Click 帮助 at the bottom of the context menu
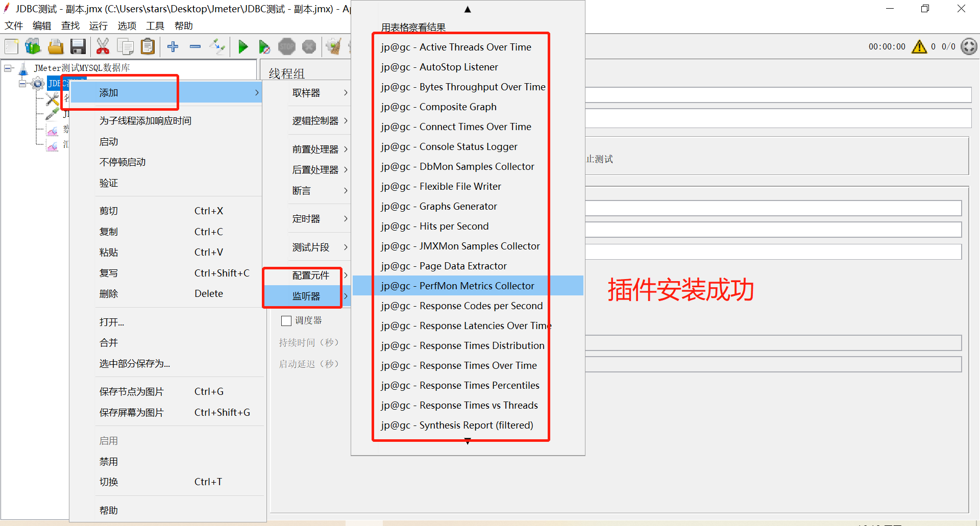 coord(109,509)
